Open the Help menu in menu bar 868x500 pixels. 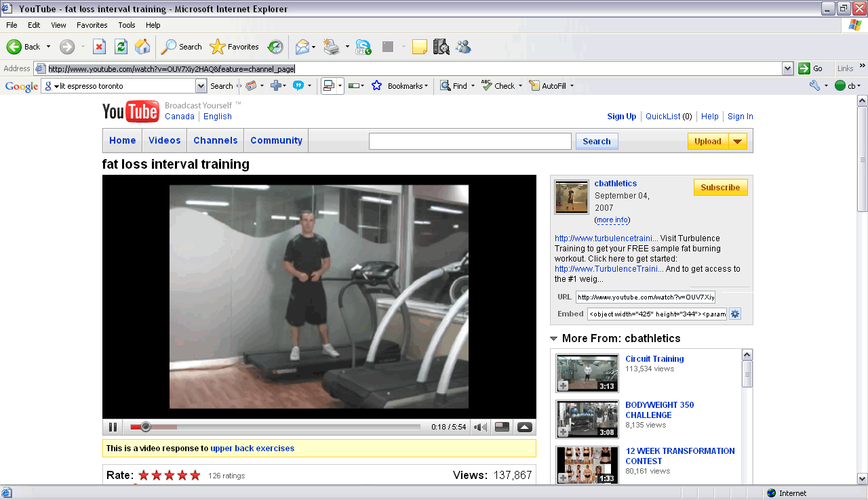tap(153, 25)
